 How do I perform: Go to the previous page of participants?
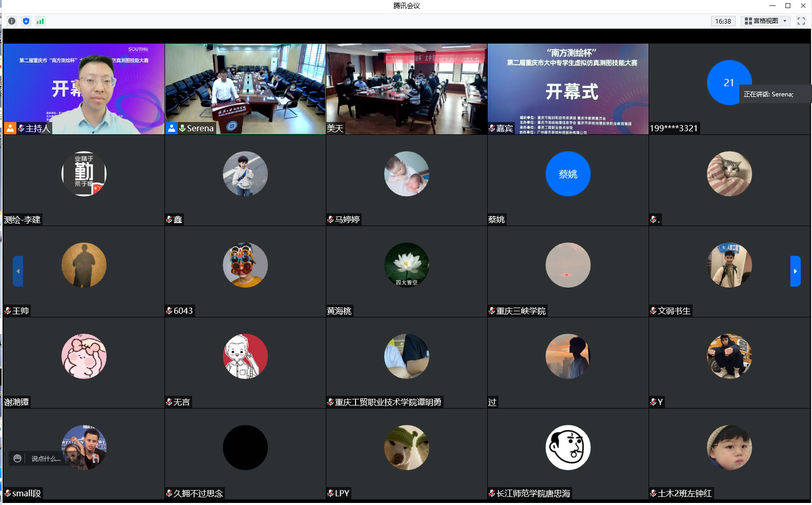pos(18,271)
